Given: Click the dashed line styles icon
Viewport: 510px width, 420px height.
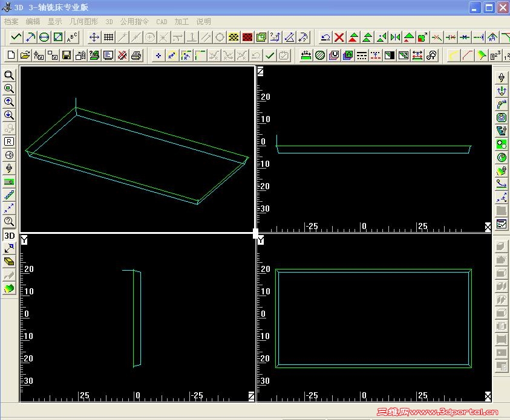Looking at the screenshot, I should tap(362, 55).
